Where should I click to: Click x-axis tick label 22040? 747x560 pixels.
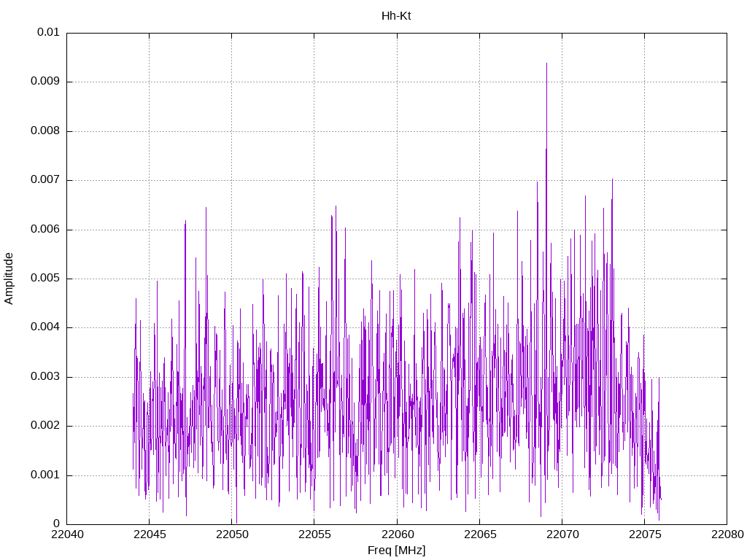coord(66,534)
